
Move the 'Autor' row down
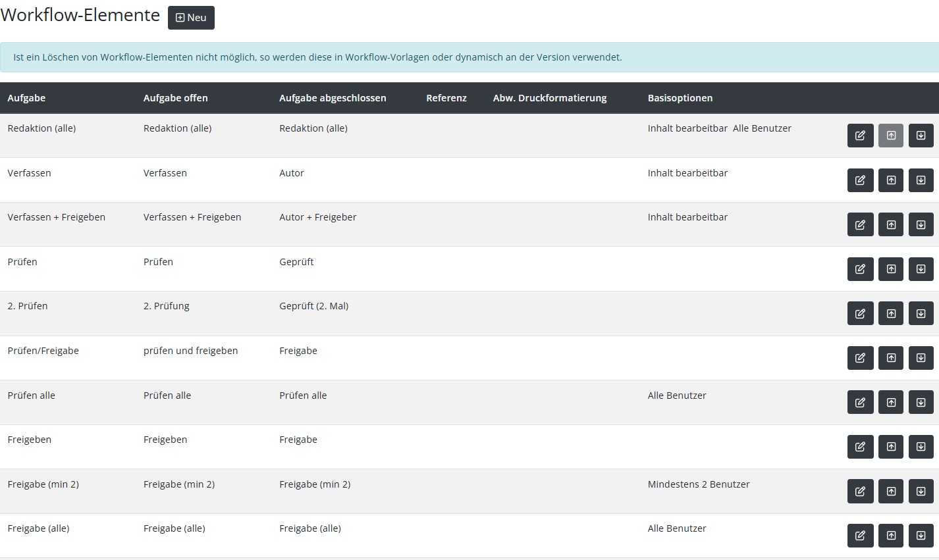tap(921, 180)
